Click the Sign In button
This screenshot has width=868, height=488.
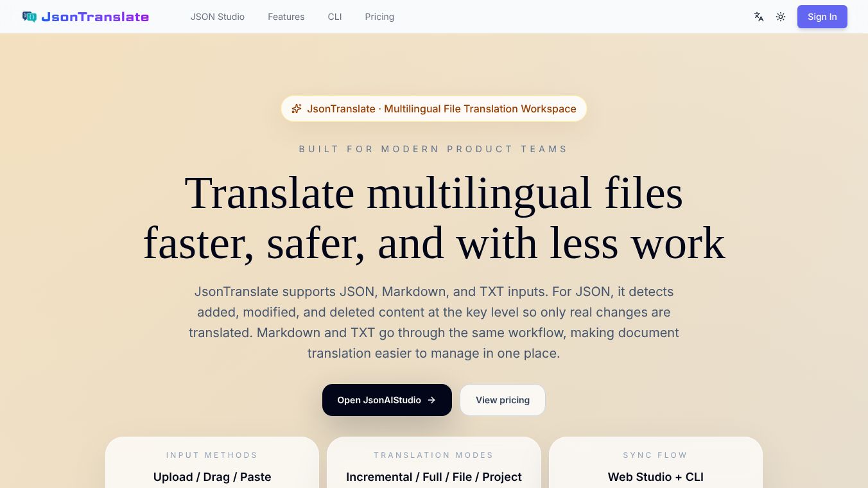pyautogui.click(x=822, y=17)
